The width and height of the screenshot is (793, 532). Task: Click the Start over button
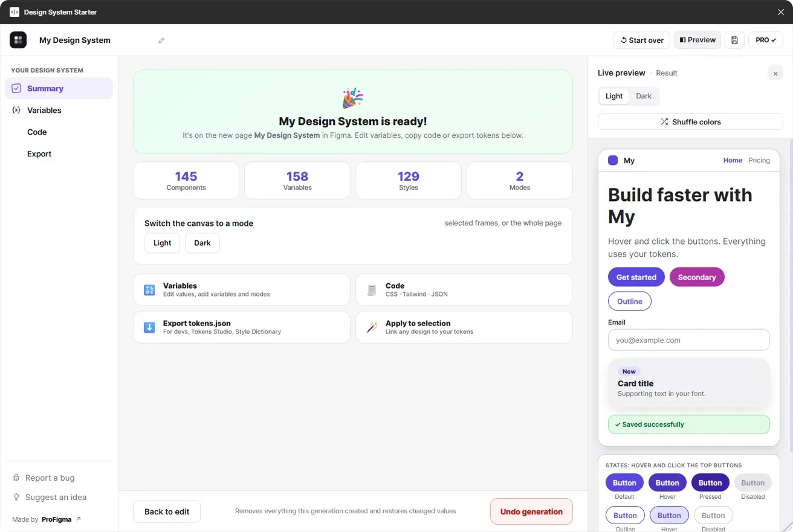coord(642,40)
